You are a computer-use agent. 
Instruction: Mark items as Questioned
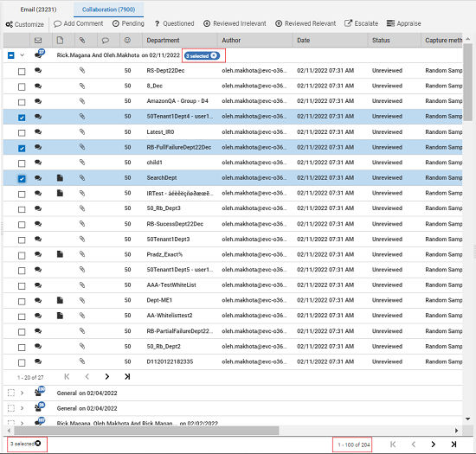pos(174,23)
